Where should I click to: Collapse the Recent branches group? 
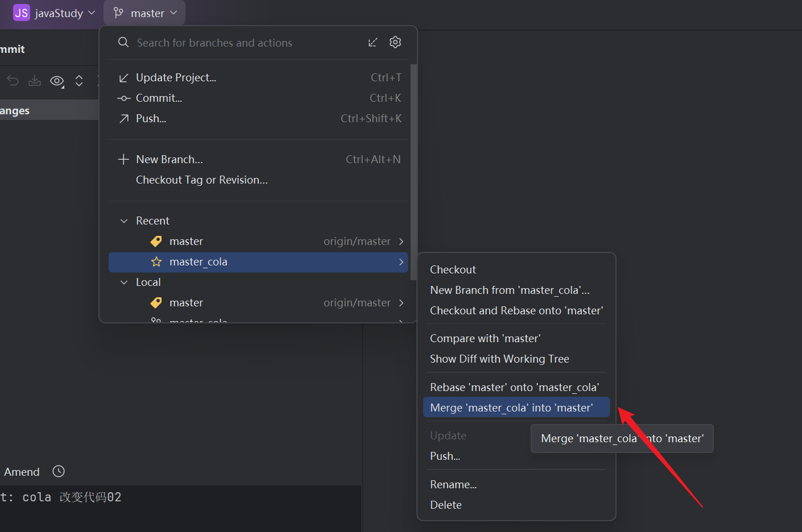124,221
